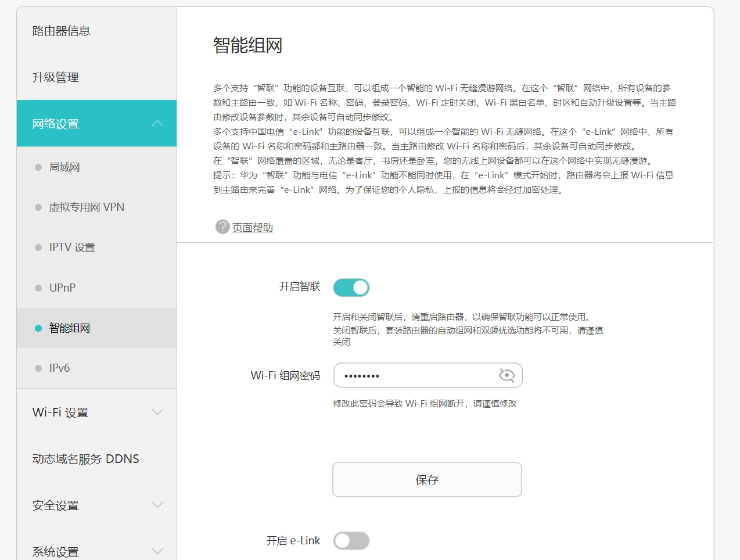The height and width of the screenshot is (560, 740).
Task: Open the 页面帮助 link
Action: 253,228
